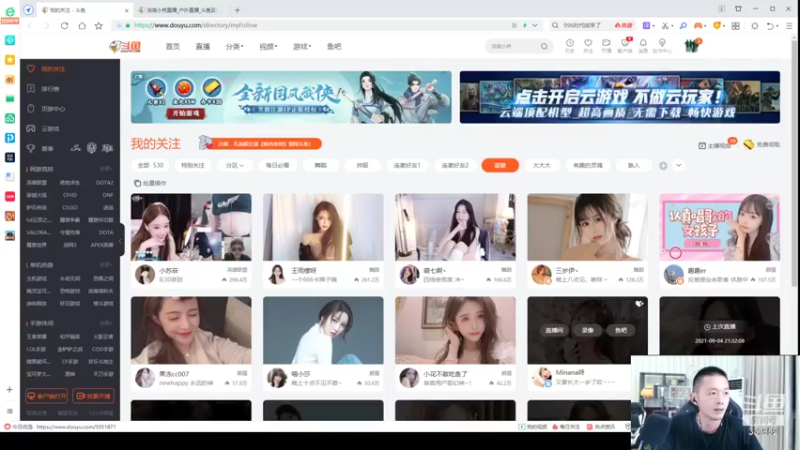Select the 有趣的灵魂 group tab
800x450 pixels.
pos(588,165)
